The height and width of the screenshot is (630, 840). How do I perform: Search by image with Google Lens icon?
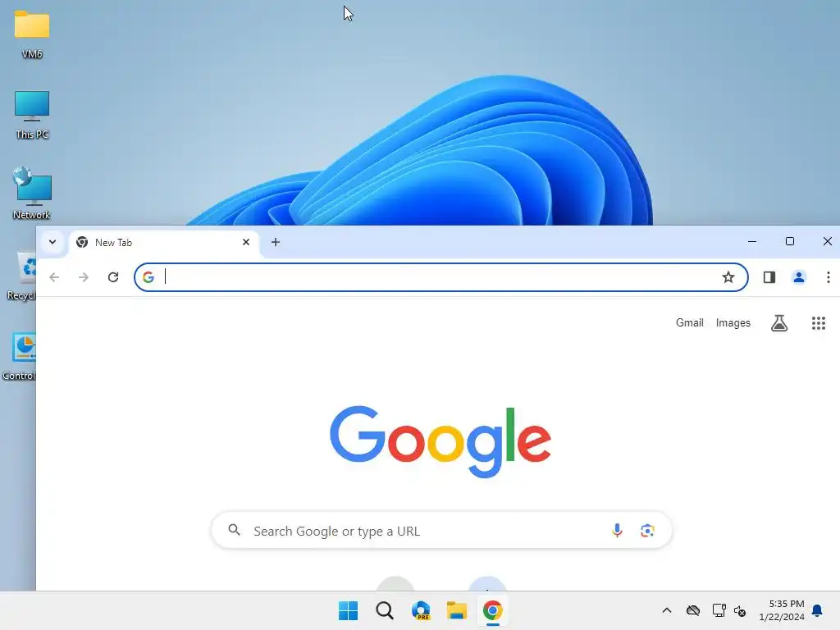[x=647, y=531]
